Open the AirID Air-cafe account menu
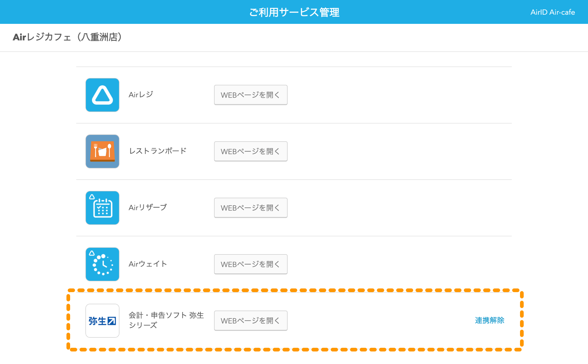This screenshot has width=588, height=364. click(x=552, y=12)
